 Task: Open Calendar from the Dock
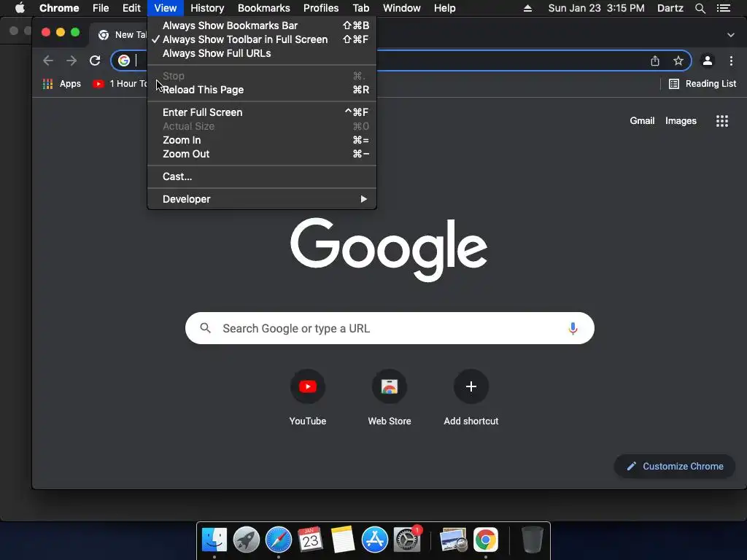click(311, 540)
